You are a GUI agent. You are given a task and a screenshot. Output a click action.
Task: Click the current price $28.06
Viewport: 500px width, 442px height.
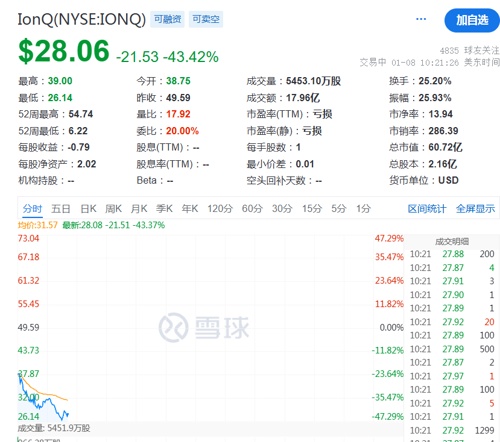(x=64, y=51)
